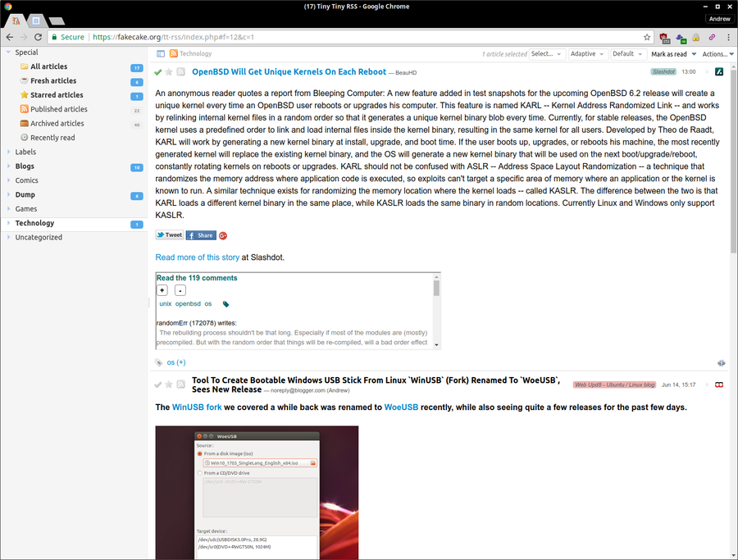Expand the Games category
This screenshot has height=560, width=738.
[8, 208]
